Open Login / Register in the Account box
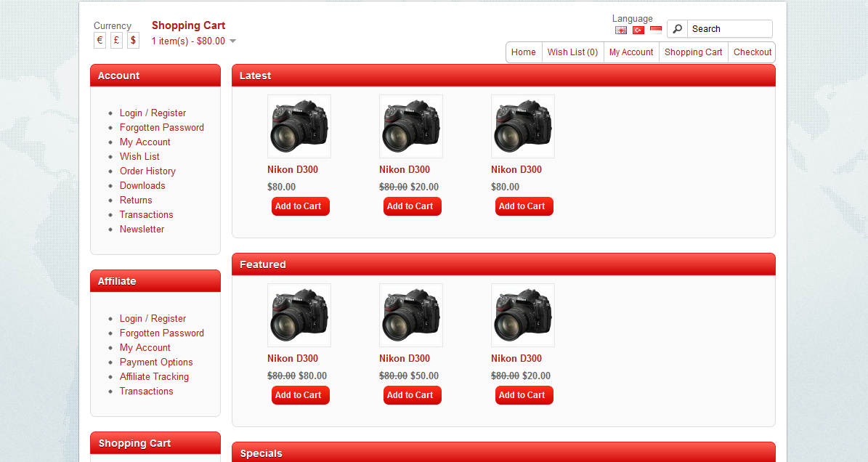This screenshot has height=462, width=868. tap(153, 113)
